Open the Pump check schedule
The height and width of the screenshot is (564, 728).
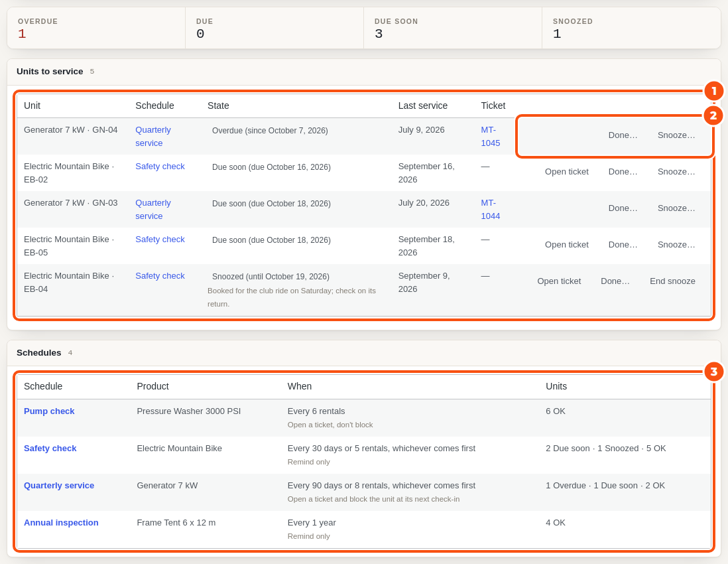[49, 411]
